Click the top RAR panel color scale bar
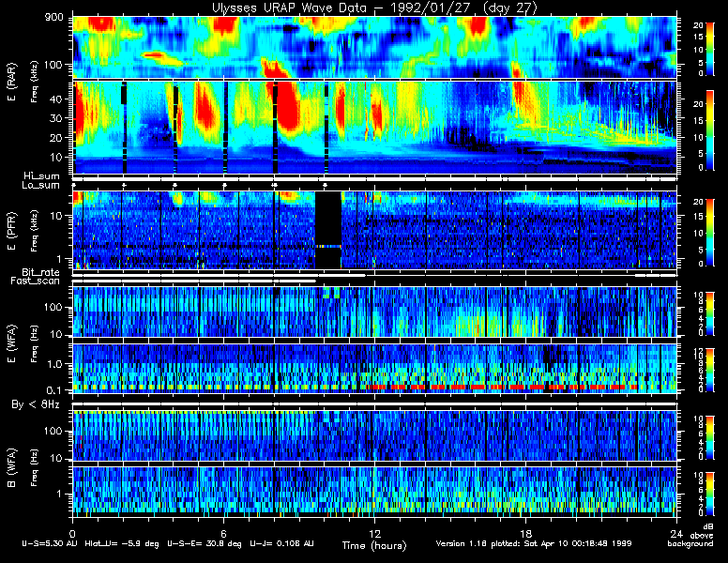 (x=710, y=48)
